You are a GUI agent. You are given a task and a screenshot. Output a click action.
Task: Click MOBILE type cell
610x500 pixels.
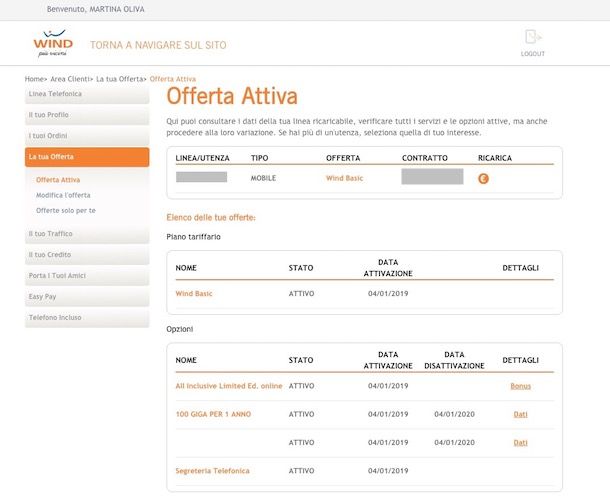263,178
